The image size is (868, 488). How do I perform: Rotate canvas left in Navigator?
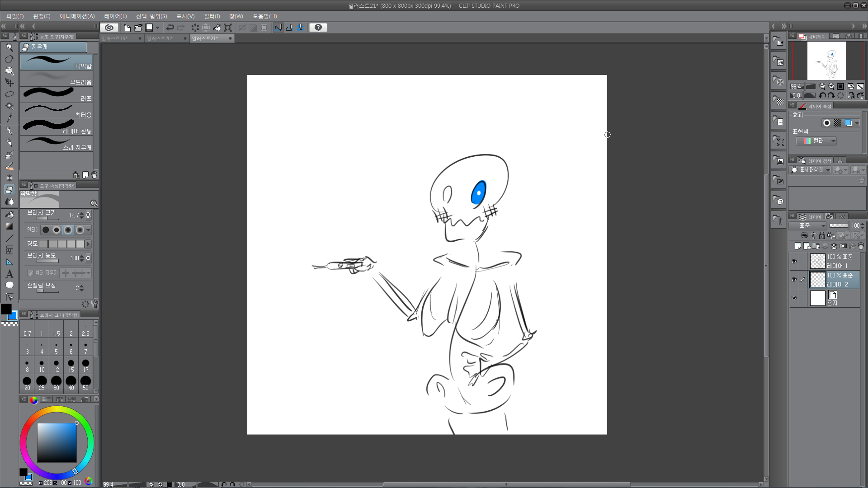[822, 95]
